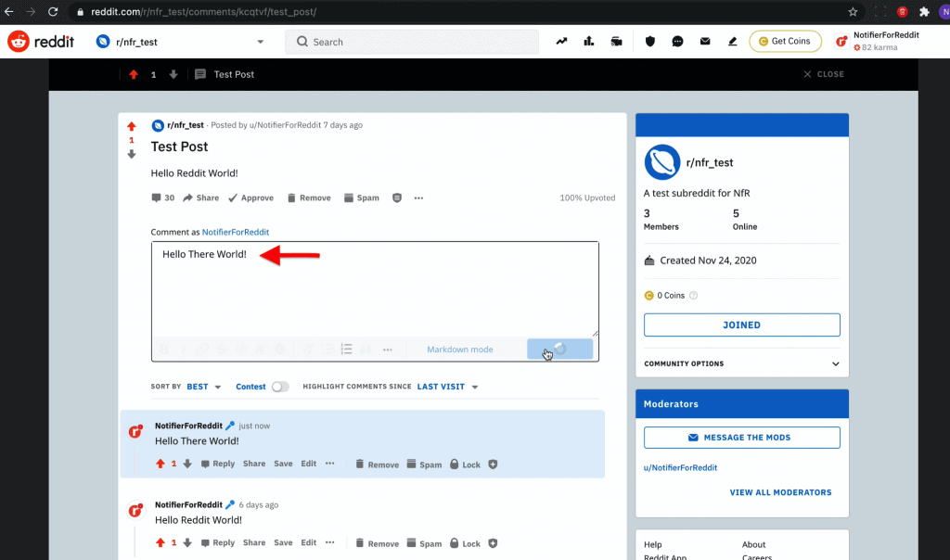
Task: Click distinguish shield on the 'just now' comment
Action: [493, 465]
